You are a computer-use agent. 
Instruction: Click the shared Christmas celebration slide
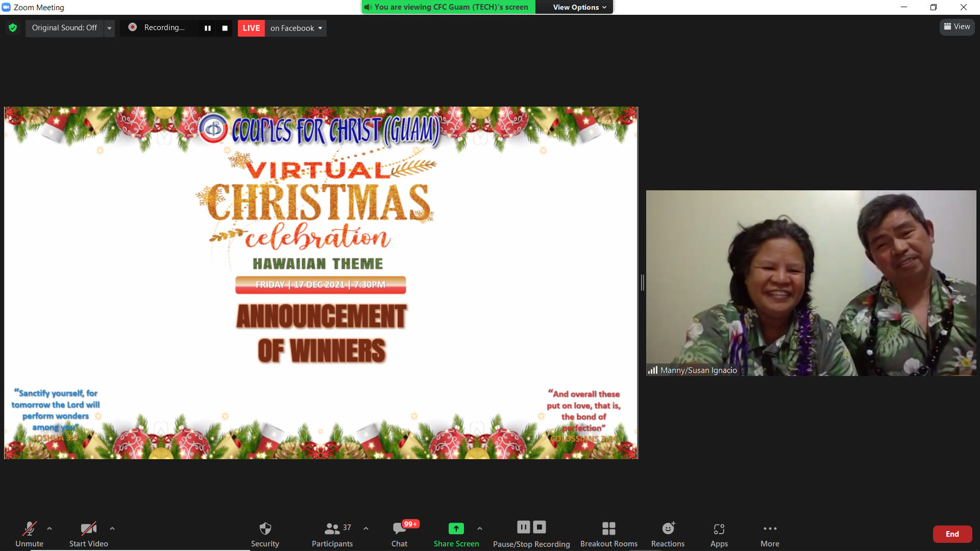coord(321,283)
